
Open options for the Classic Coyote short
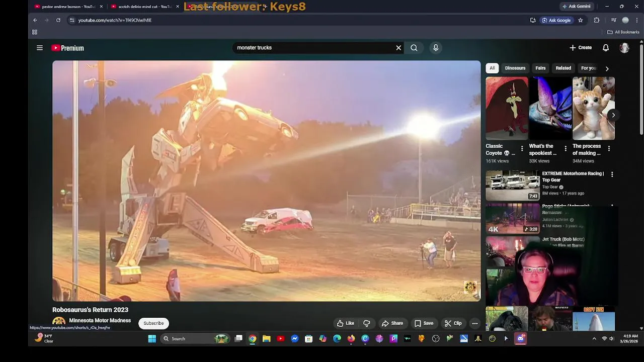[x=522, y=149]
